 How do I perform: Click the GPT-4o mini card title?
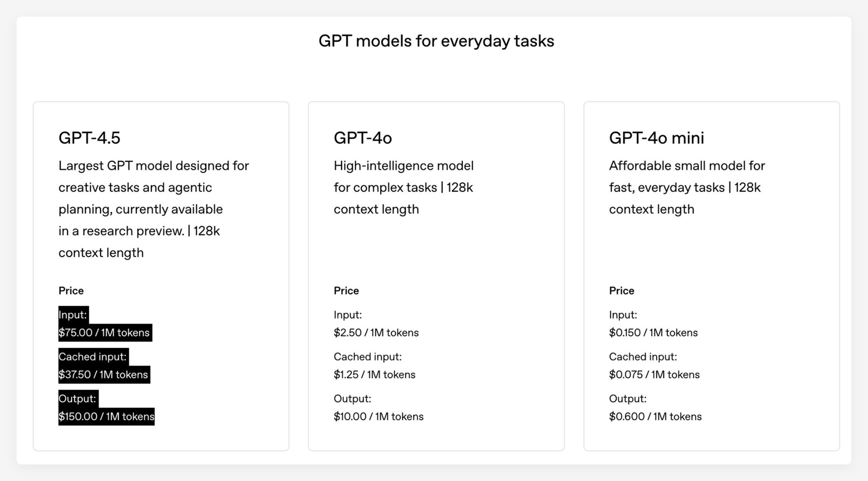pos(656,138)
